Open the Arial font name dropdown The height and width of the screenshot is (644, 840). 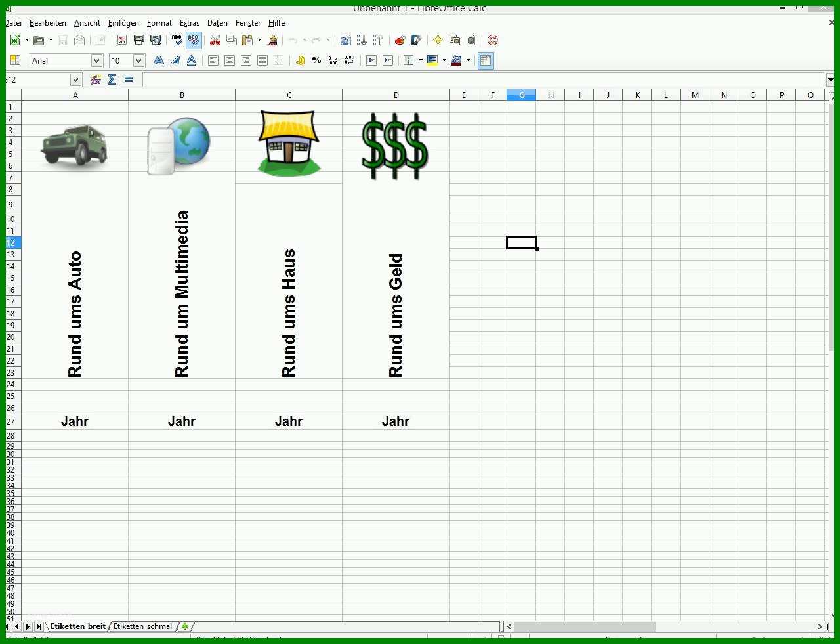point(96,60)
